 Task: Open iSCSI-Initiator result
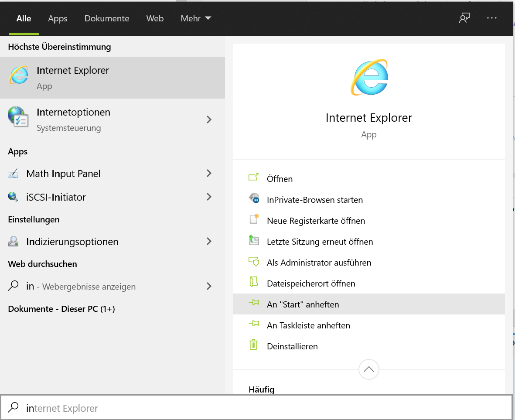[113, 197]
